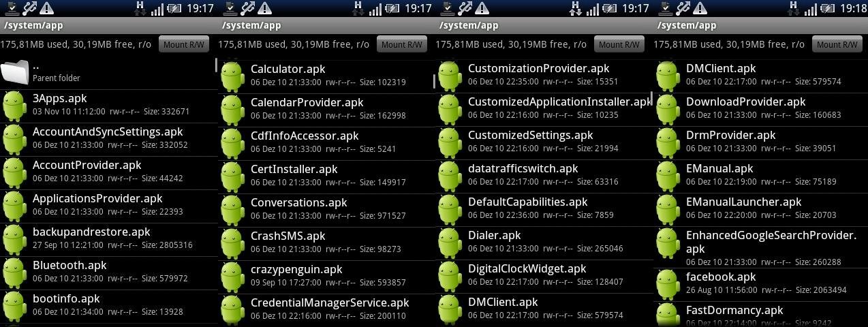
Task: Tap the icon beside Bluetooth.apk
Action: (x=15, y=272)
